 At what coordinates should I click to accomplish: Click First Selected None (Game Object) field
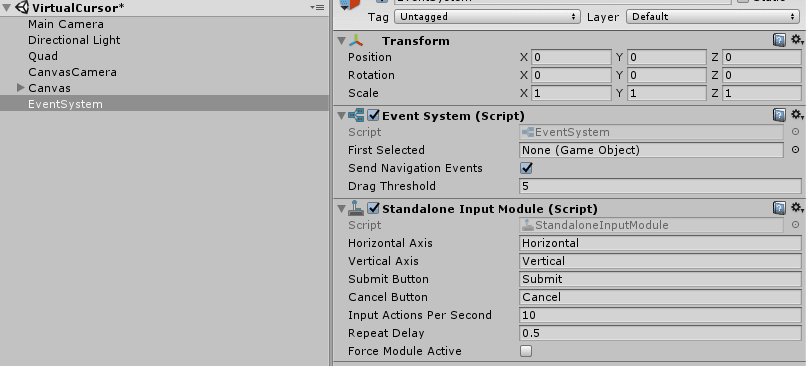[x=651, y=150]
